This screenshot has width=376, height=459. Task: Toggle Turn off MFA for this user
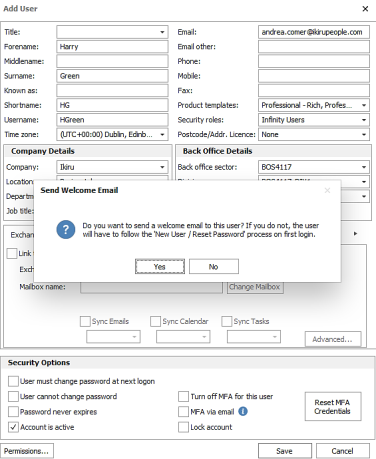pos(183,396)
